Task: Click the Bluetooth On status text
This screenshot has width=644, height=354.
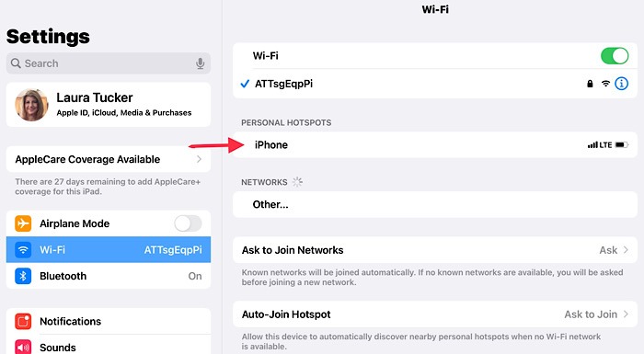Action: pos(195,276)
